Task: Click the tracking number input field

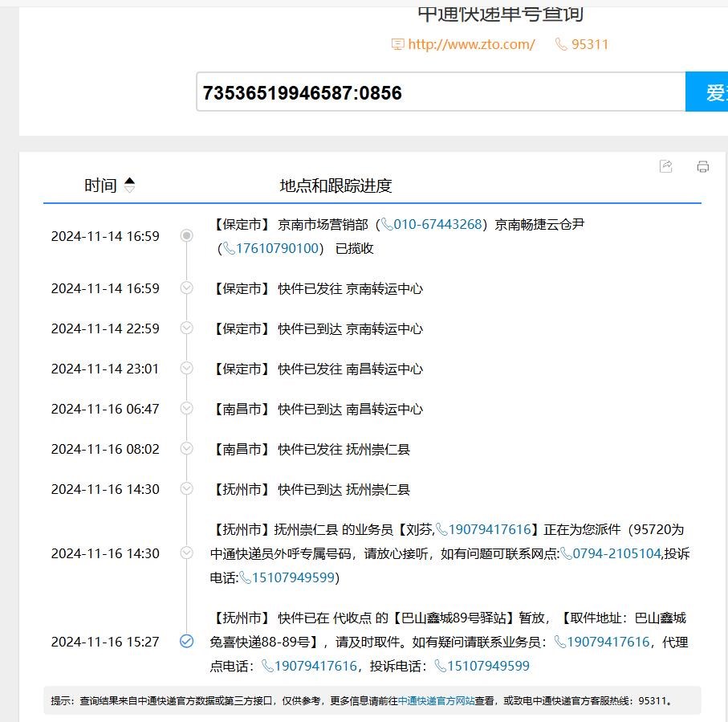Action: (x=441, y=92)
